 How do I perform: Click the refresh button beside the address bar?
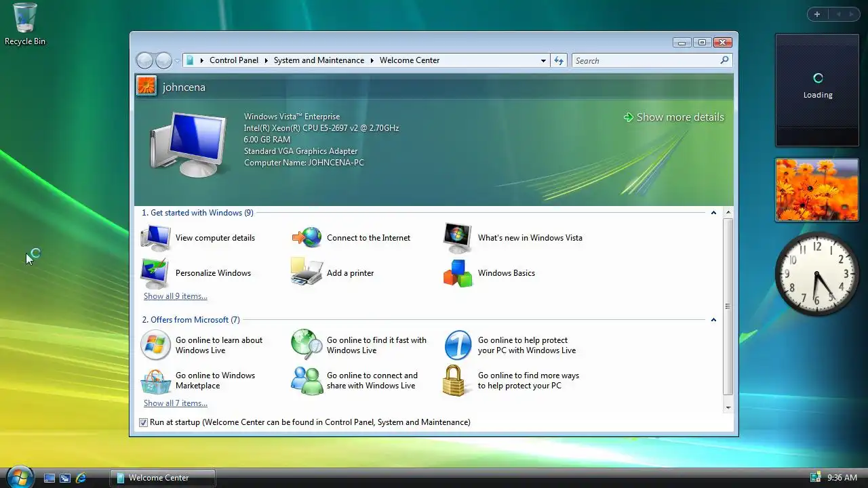[x=559, y=60]
